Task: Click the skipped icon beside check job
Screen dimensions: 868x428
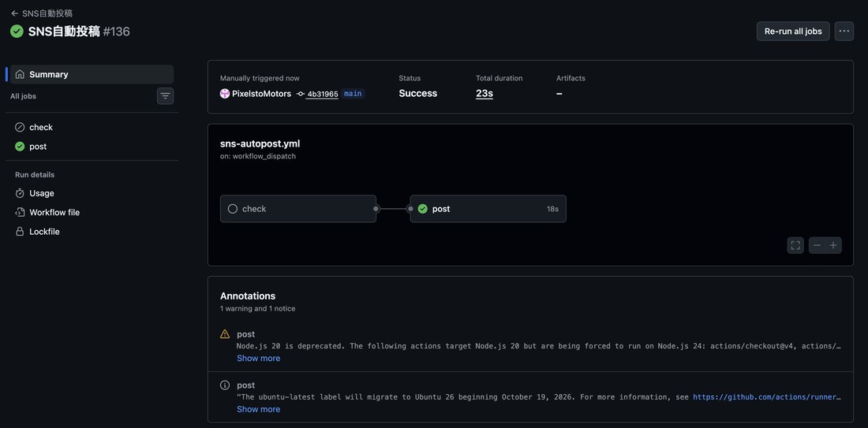Action: (x=20, y=127)
